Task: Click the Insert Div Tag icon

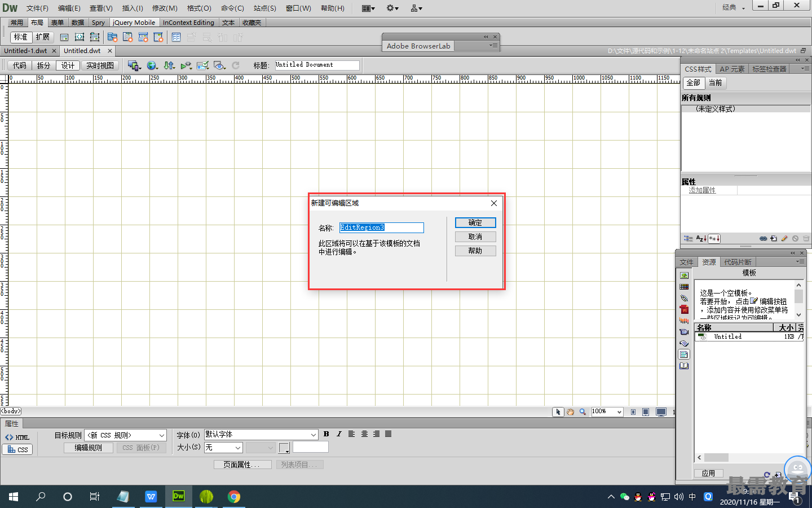Action: click(x=64, y=37)
